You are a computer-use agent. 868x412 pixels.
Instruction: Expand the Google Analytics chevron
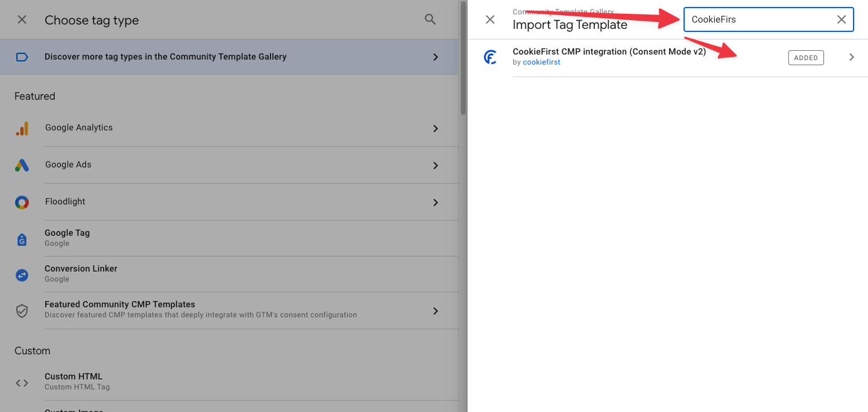click(x=436, y=129)
